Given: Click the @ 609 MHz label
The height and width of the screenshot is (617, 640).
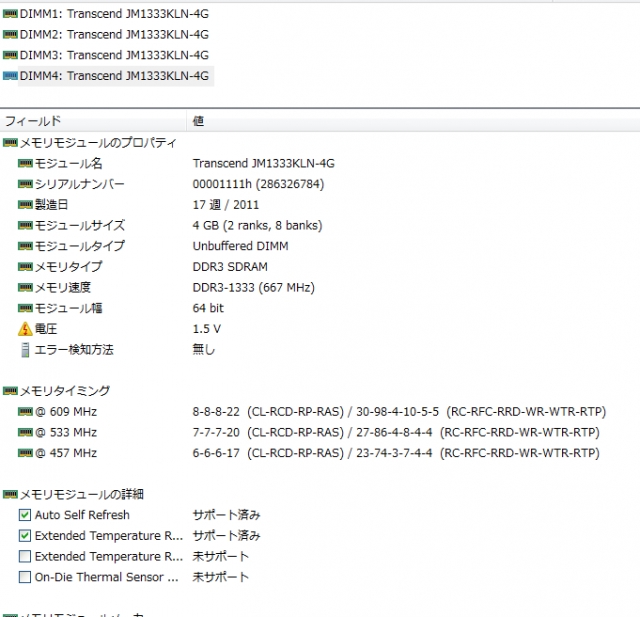Looking at the screenshot, I should (x=66, y=412).
